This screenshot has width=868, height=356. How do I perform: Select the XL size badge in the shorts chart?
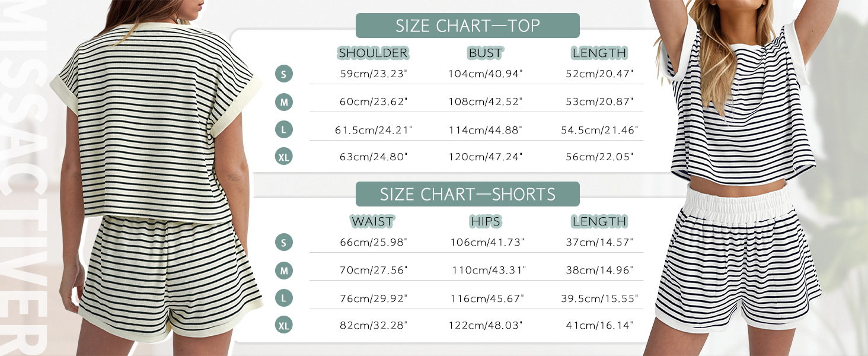point(285,325)
